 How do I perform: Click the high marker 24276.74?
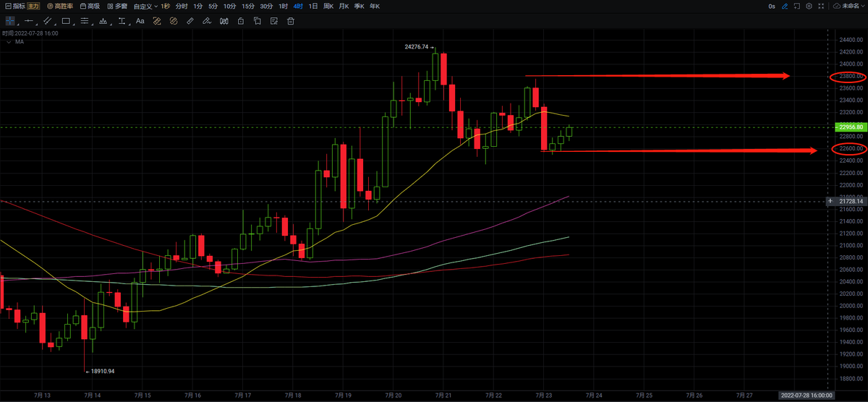point(417,46)
